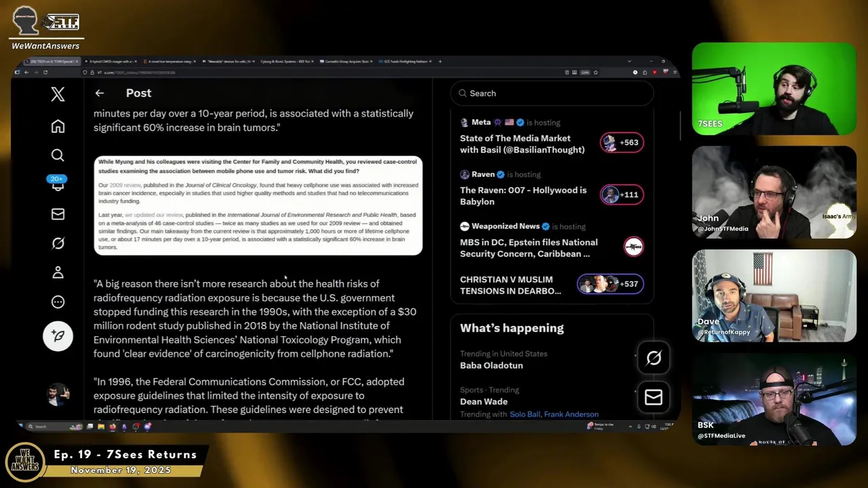Open Firefox icon in the taskbar
Viewport: 868px width, 488px height.
click(x=112, y=426)
